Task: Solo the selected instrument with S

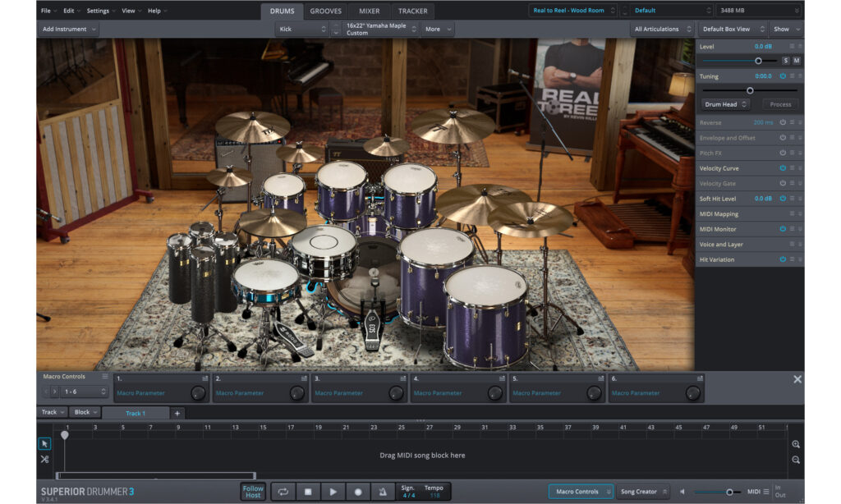Action: (786, 61)
